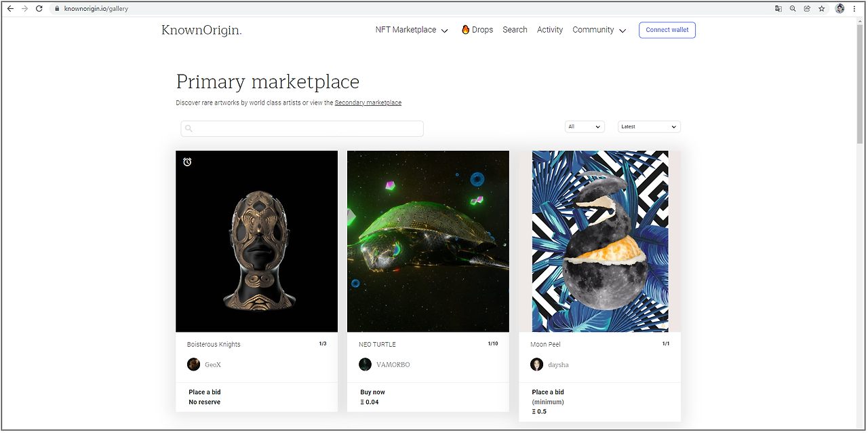
Task: Open Chrome three-dot menu
Action: click(x=854, y=9)
